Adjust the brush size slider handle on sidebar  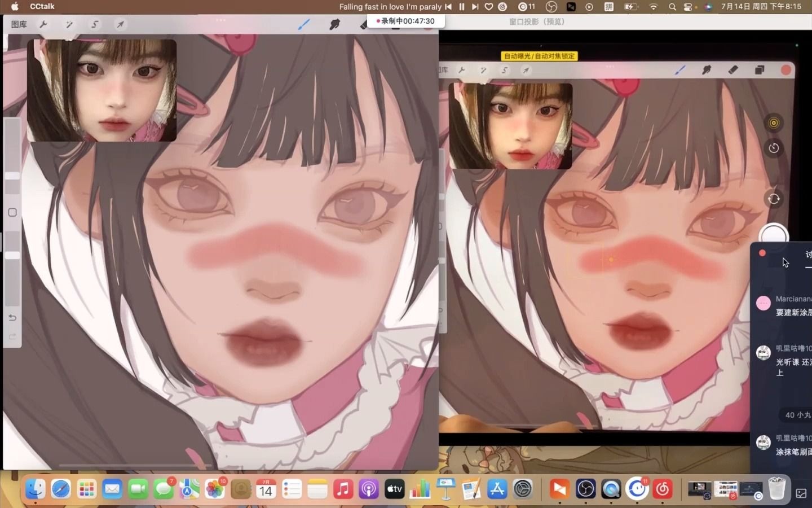click(x=12, y=176)
